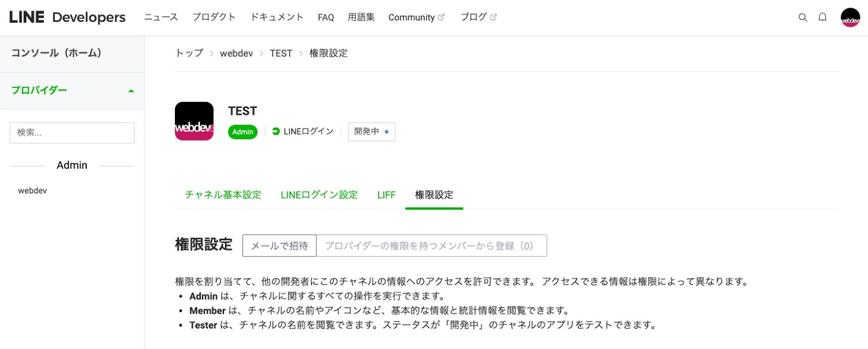Open the 用語集 page
868x349 pixels.
click(361, 17)
